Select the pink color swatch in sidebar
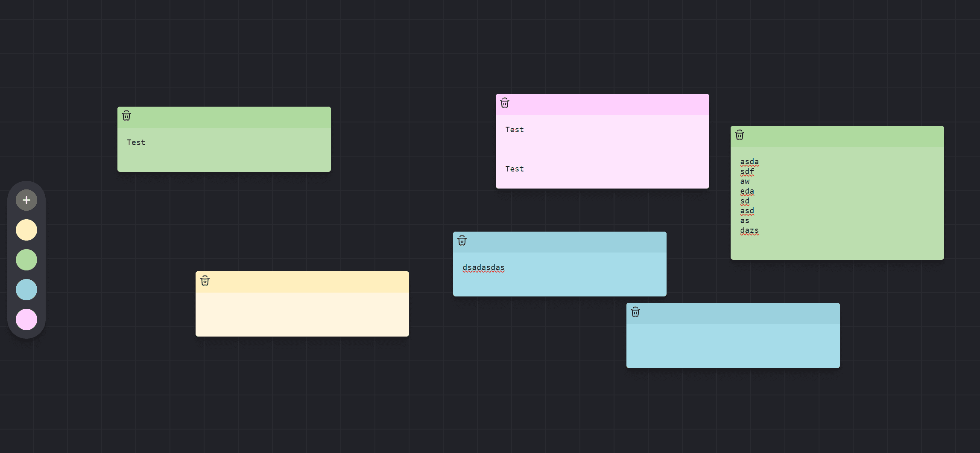980x453 pixels. (26, 319)
